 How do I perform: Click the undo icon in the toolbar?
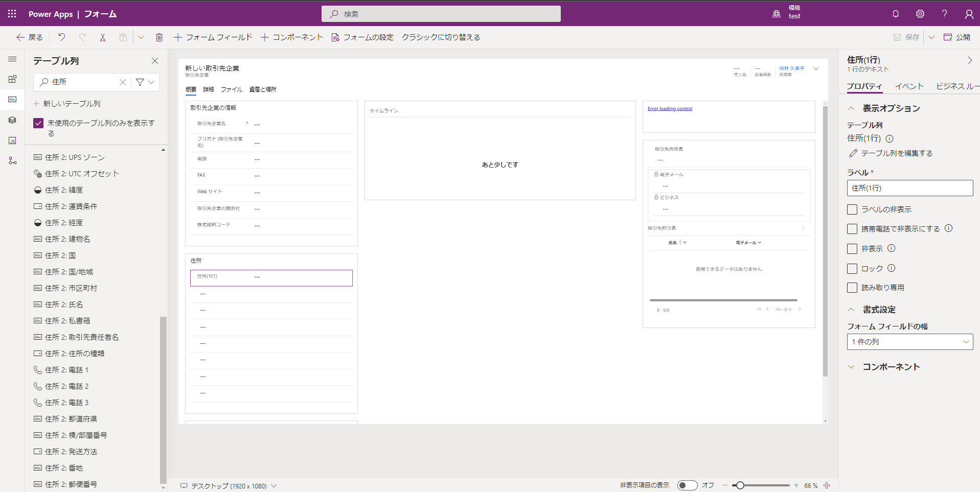click(x=61, y=37)
